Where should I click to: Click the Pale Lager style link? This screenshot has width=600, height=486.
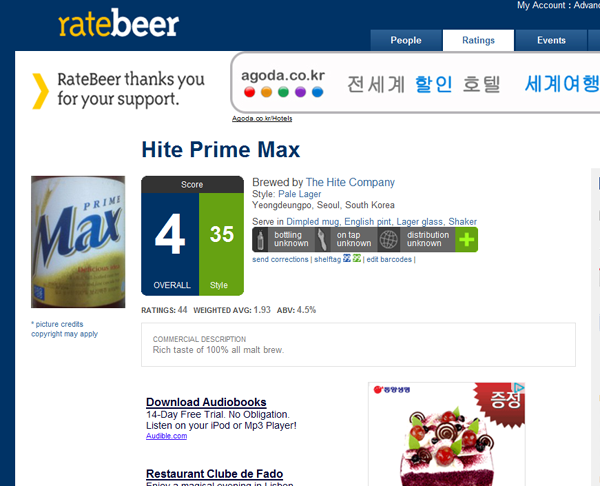(300, 194)
